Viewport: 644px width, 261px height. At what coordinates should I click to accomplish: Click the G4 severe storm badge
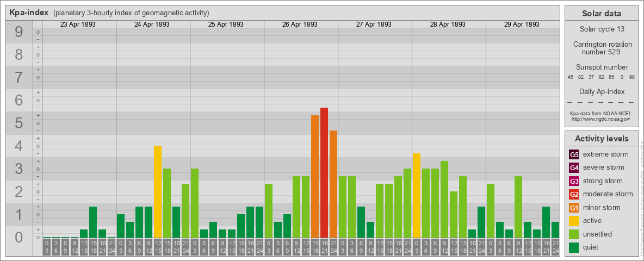[574, 167]
